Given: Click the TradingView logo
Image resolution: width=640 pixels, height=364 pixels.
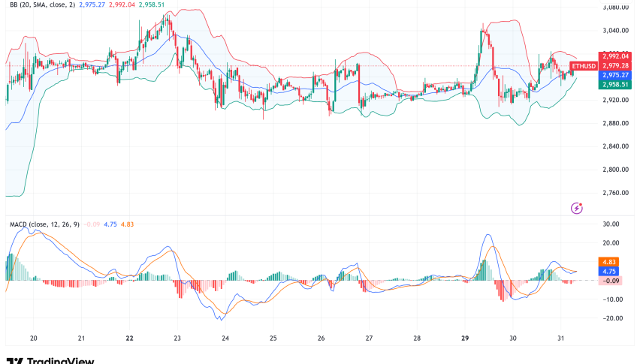Looking at the screenshot, I should click(50, 359).
